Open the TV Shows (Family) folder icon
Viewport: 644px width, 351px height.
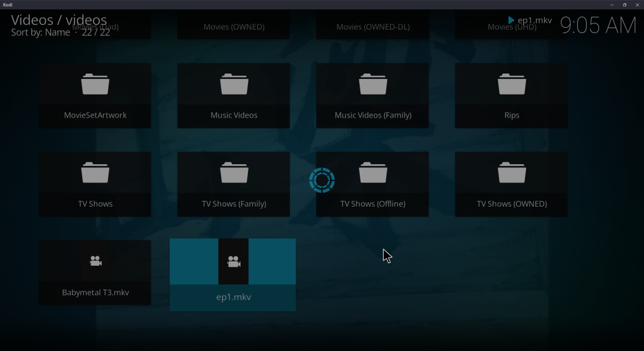click(234, 173)
